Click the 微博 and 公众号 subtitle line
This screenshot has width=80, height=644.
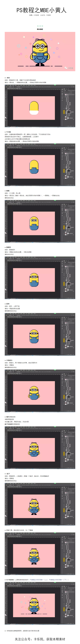tap(40, 15)
